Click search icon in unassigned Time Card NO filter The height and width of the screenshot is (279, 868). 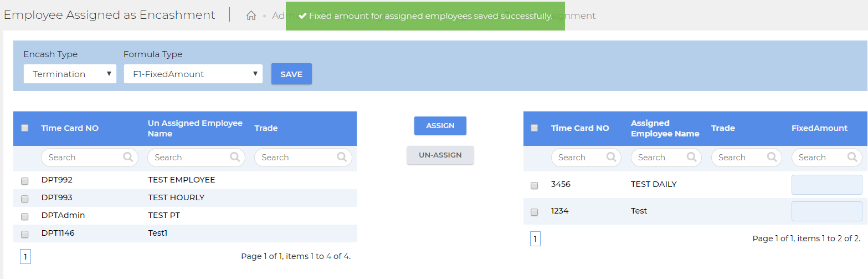coord(129,157)
